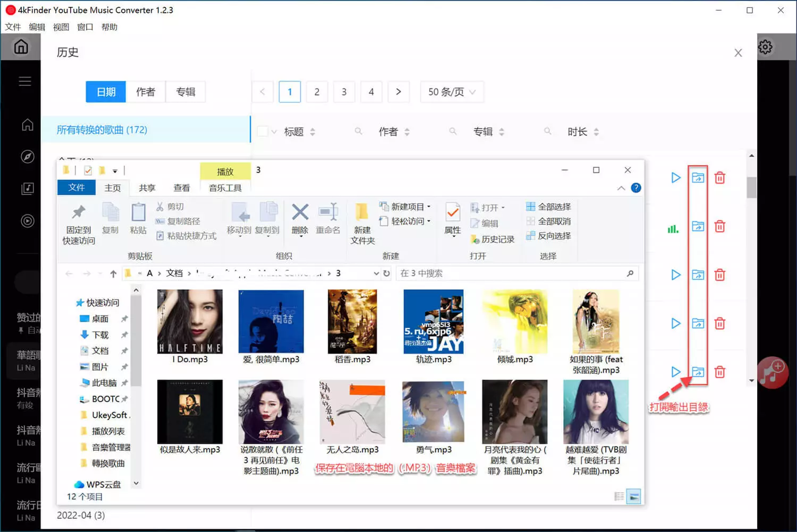Image resolution: width=797 pixels, height=532 pixels.
Task: Open the 文件 menu in 4kFinder
Action: (x=13, y=27)
